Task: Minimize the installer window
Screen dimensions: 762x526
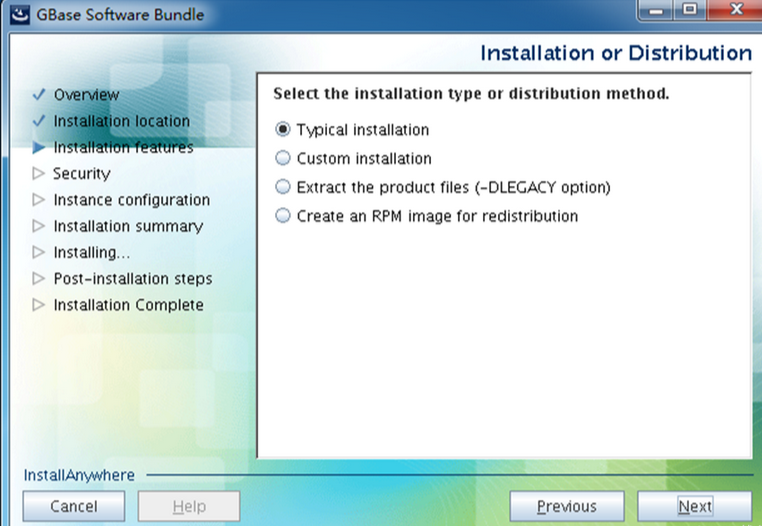Action: tap(656, 10)
